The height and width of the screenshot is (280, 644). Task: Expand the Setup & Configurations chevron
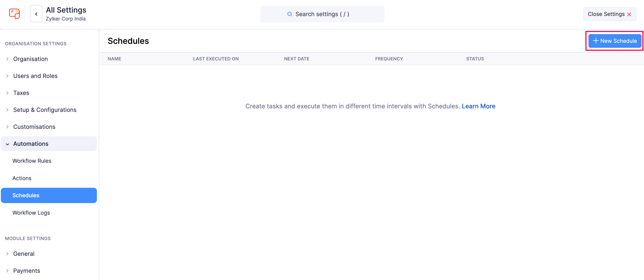(7, 110)
